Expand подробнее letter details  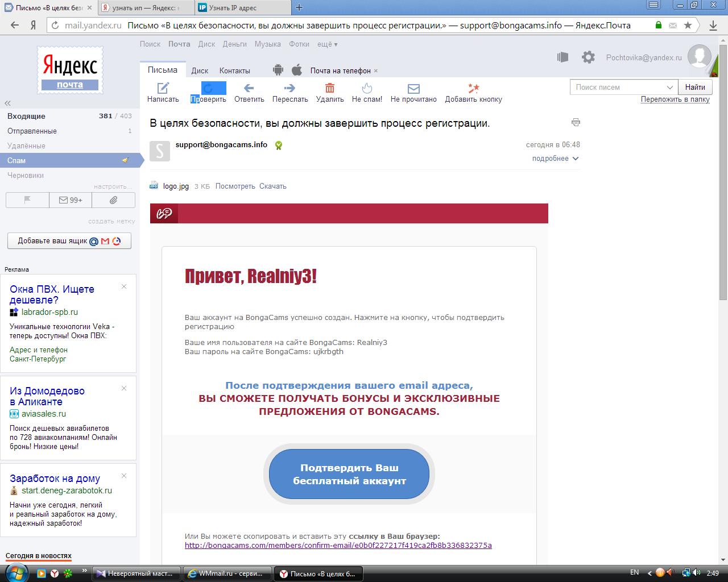[x=555, y=159]
